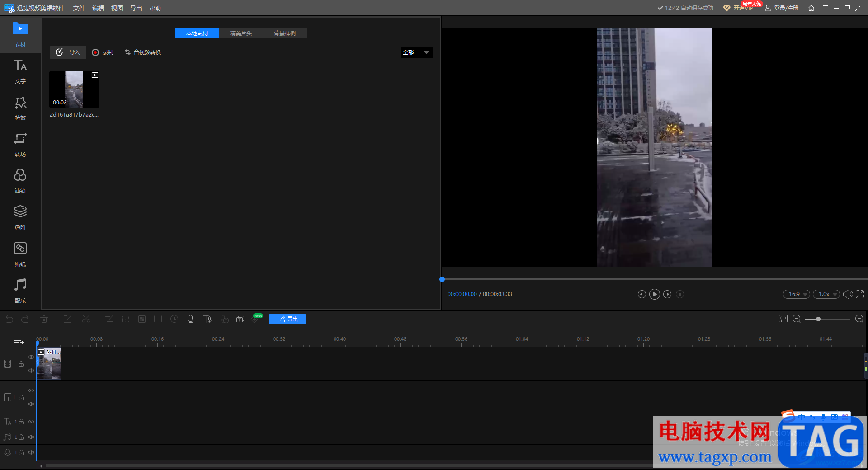Open the 贴纸 (Stickers) sidebar panel
Viewport: 868px width, 470px height.
coord(20,254)
